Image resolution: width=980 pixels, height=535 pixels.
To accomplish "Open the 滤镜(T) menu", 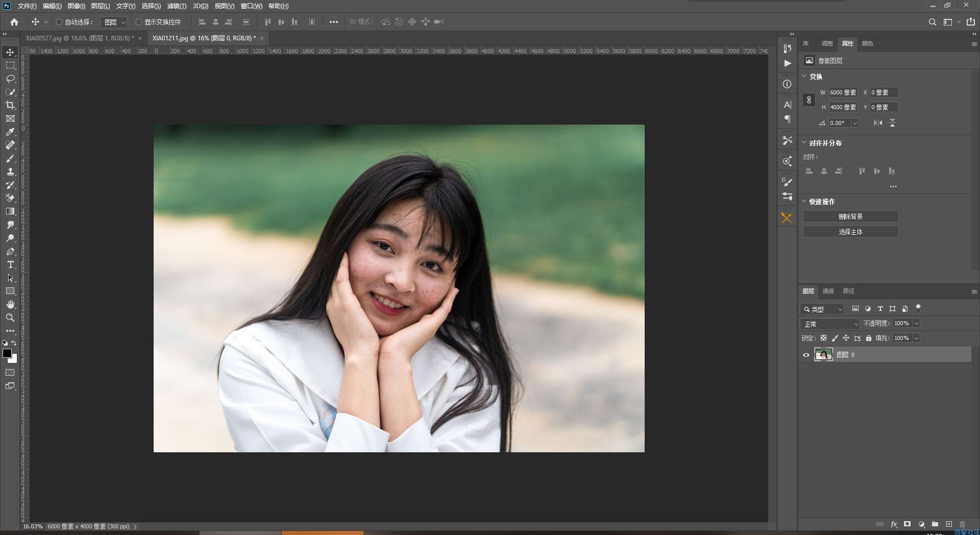I will pyautogui.click(x=177, y=6).
